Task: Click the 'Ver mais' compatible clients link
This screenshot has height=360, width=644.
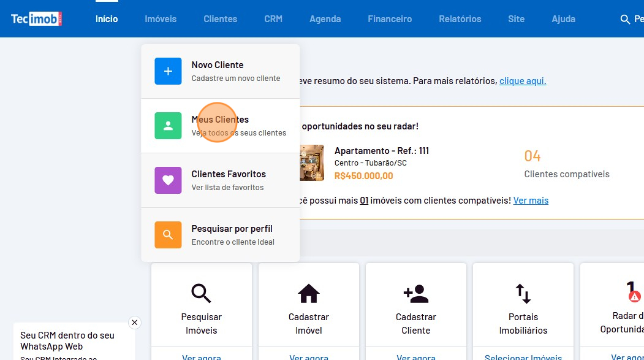Action: (531, 201)
